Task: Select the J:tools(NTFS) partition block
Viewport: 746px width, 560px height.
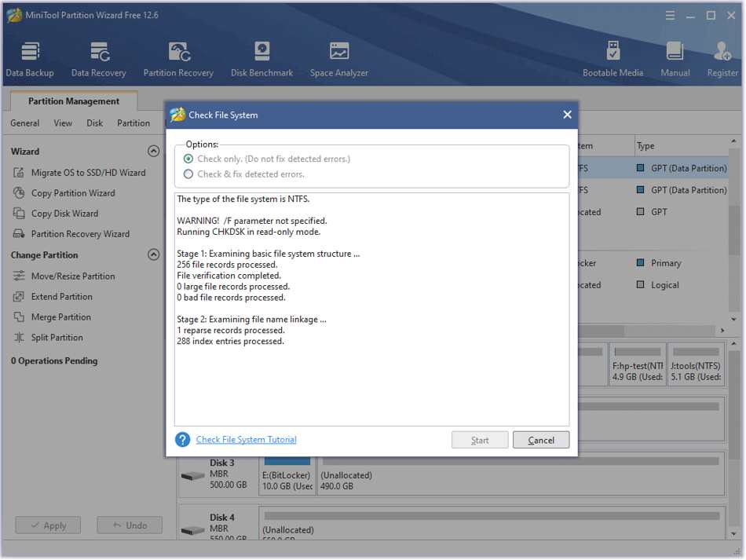Action: (x=696, y=364)
